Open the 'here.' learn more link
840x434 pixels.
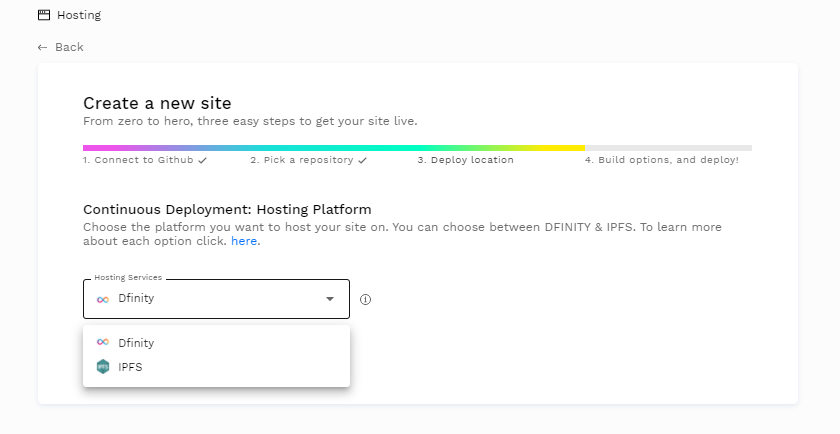(x=245, y=241)
